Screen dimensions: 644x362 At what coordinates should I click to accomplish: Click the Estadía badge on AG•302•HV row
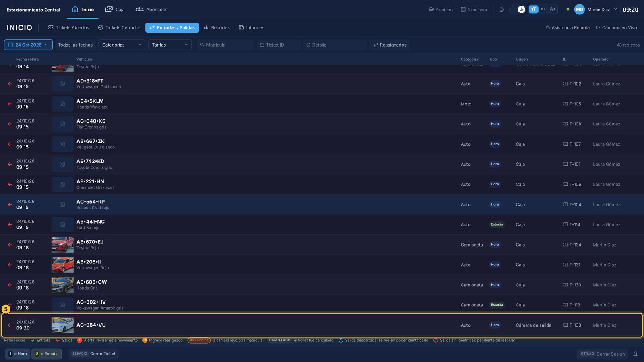click(497, 305)
